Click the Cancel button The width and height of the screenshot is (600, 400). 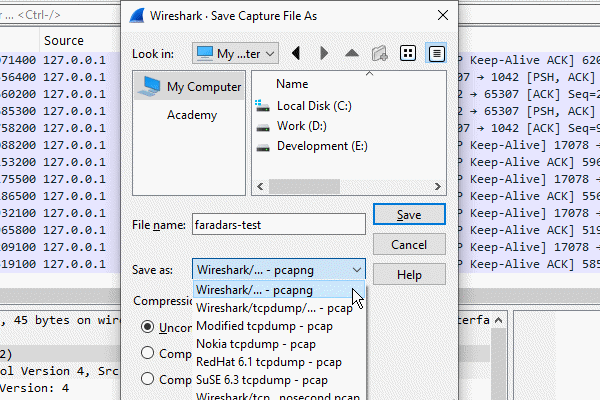(409, 244)
